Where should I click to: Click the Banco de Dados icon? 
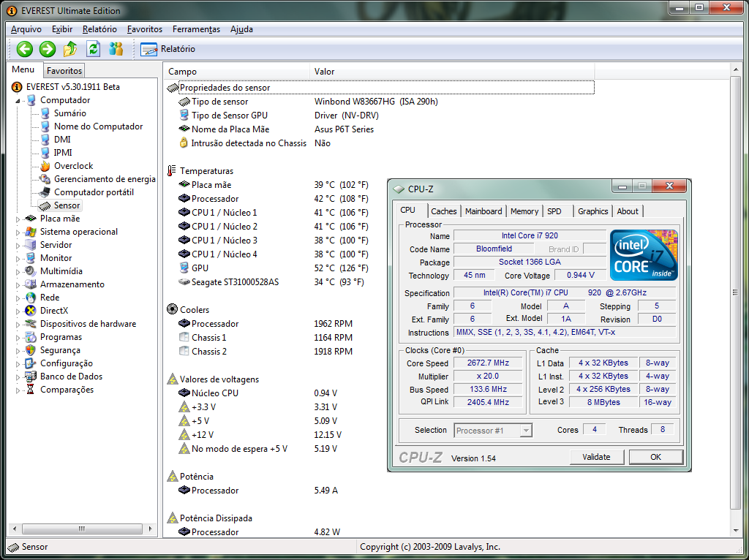coord(31,377)
